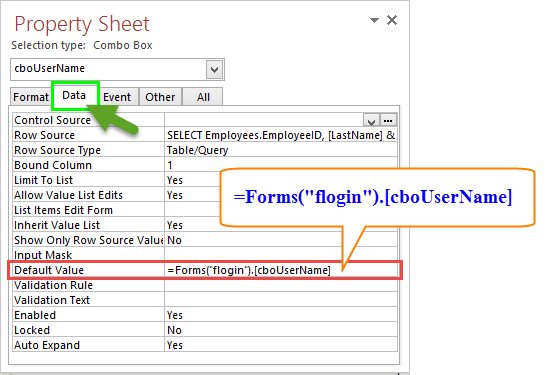Select the Enabled property label

pyautogui.click(x=35, y=315)
